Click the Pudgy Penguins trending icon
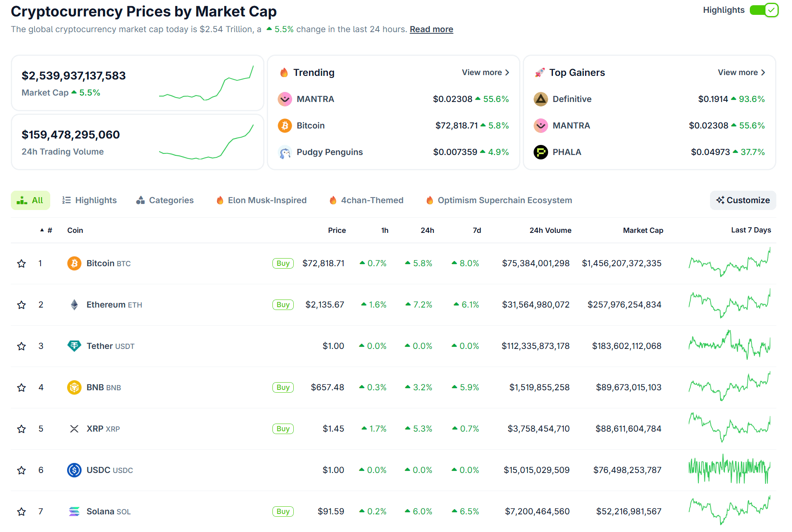The image size is (792, 532). point(284,152)
